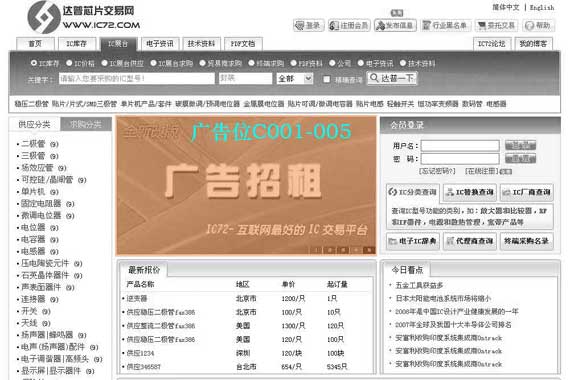570x380 pixels.
Task: Focus the keyword IC型号 input field
Action: point(137,79)
